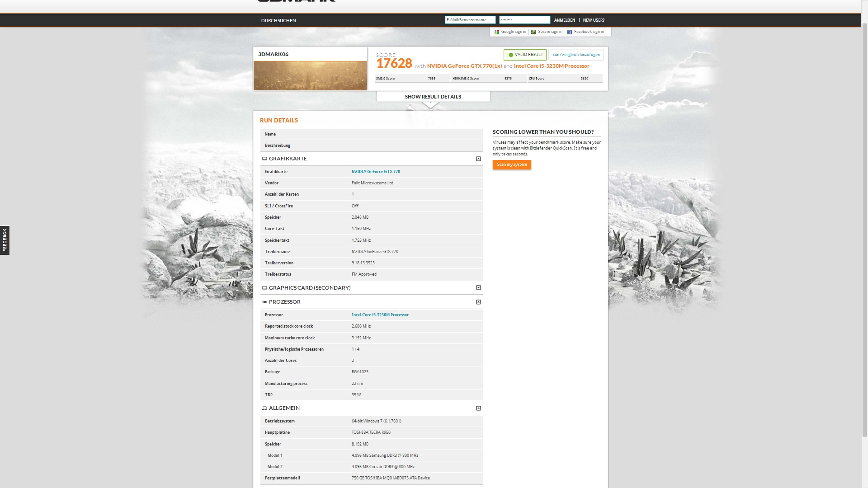Expand the Graphics Card (Secondary) section
The height and width of the screenshot is (488, 868).
pos(478,288)
